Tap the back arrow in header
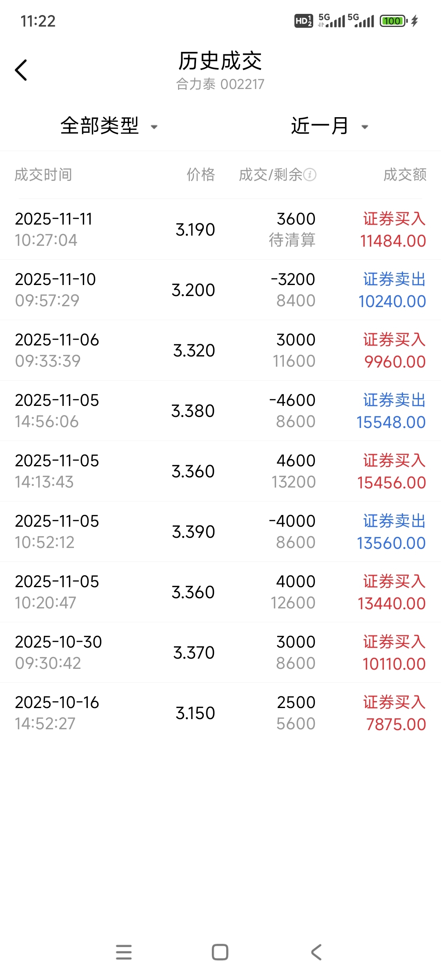 pyautogui.click(x=21, y=70)
